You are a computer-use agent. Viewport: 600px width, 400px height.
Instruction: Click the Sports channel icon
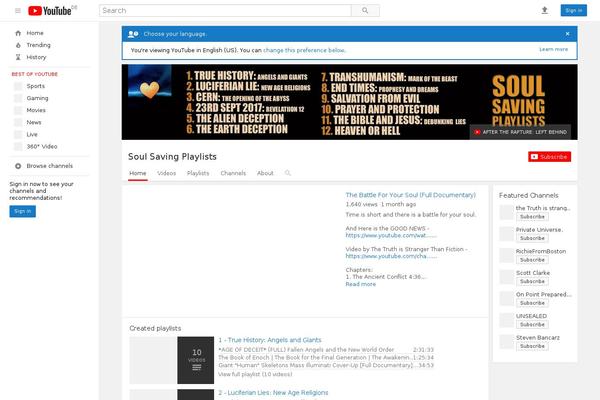18,86
